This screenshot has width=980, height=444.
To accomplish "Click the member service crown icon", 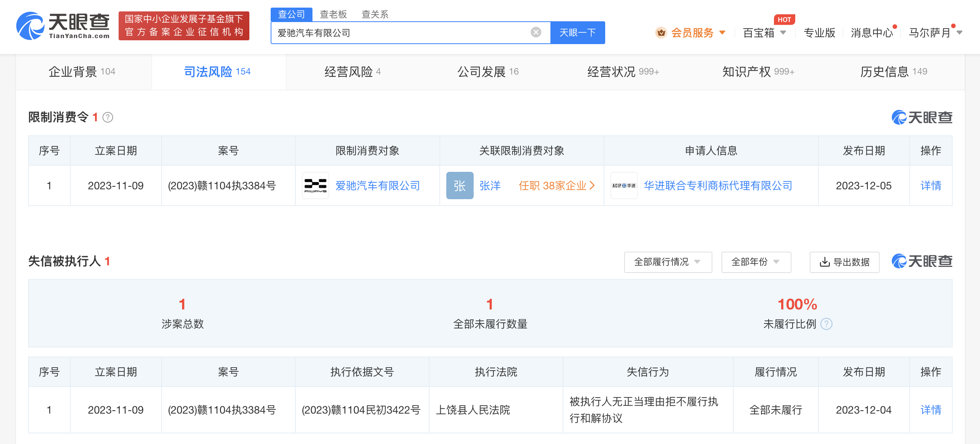I will (661, 33).
